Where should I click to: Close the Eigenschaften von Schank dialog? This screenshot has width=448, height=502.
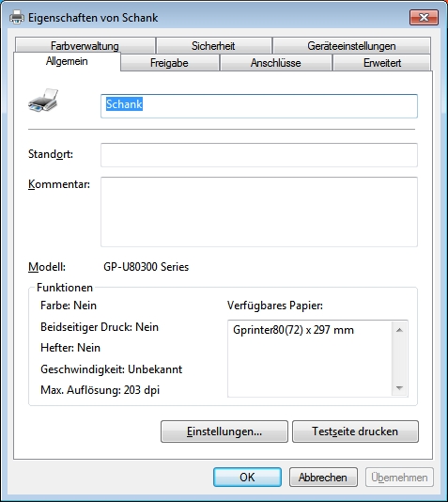coord(424,17)
